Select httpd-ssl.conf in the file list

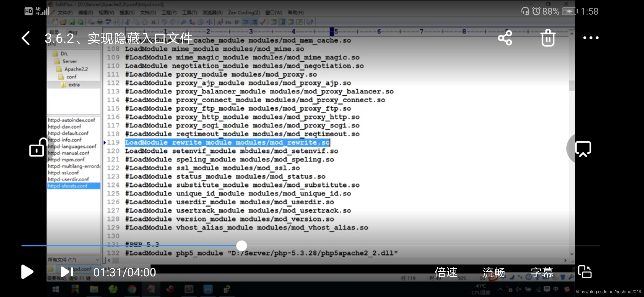point(63,173)
